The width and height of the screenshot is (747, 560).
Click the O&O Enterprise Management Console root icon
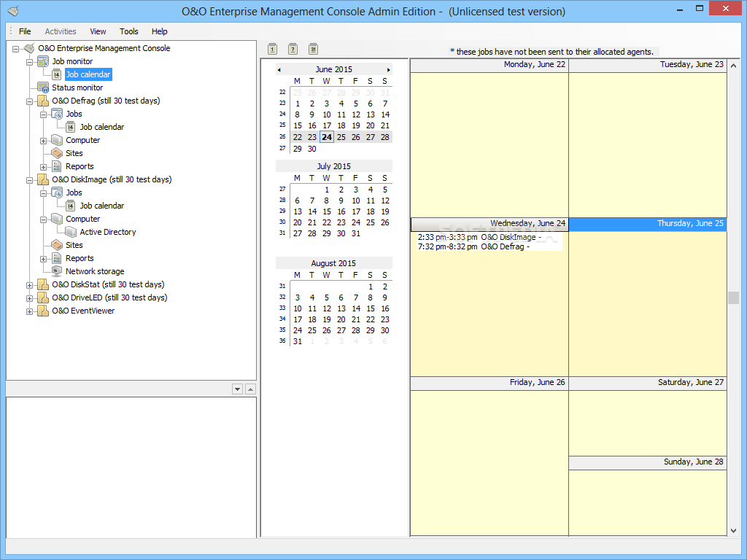coord(29,48)
